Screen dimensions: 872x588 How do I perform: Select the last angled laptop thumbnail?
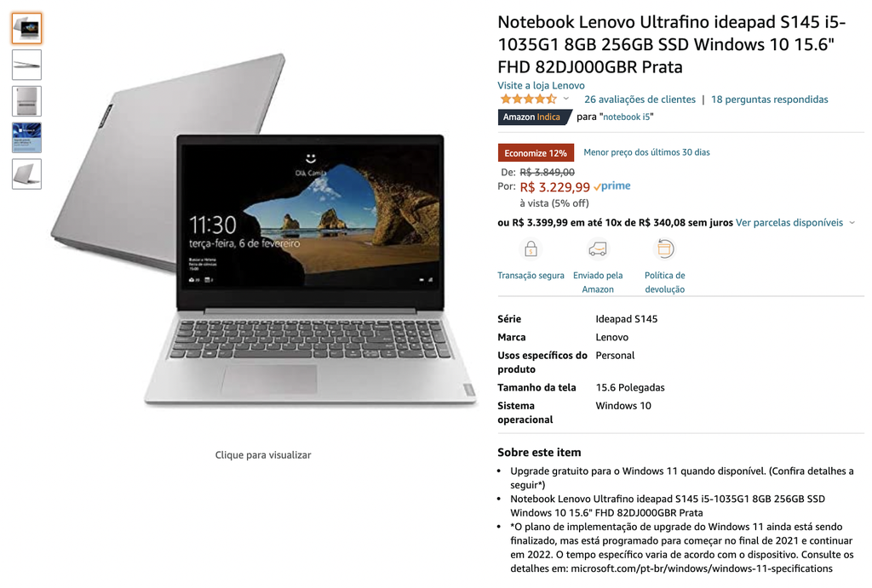click(x=26, y=174)
